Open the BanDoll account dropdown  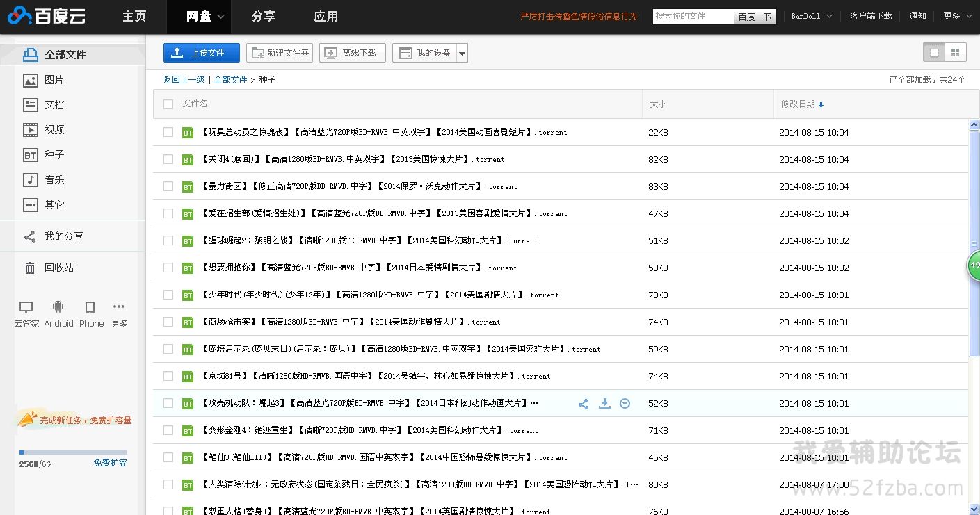pos(813,16)
